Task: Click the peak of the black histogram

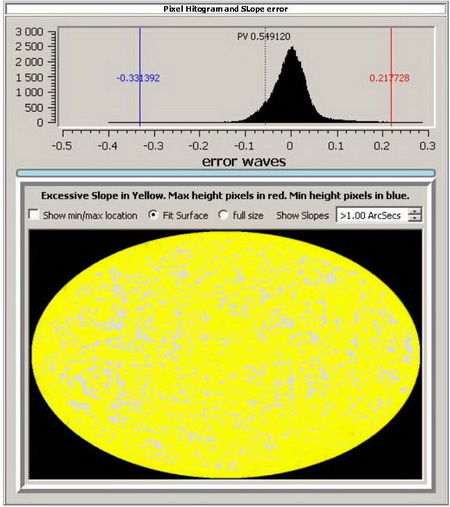Action: pyautogui.click(x=292, y=48)
